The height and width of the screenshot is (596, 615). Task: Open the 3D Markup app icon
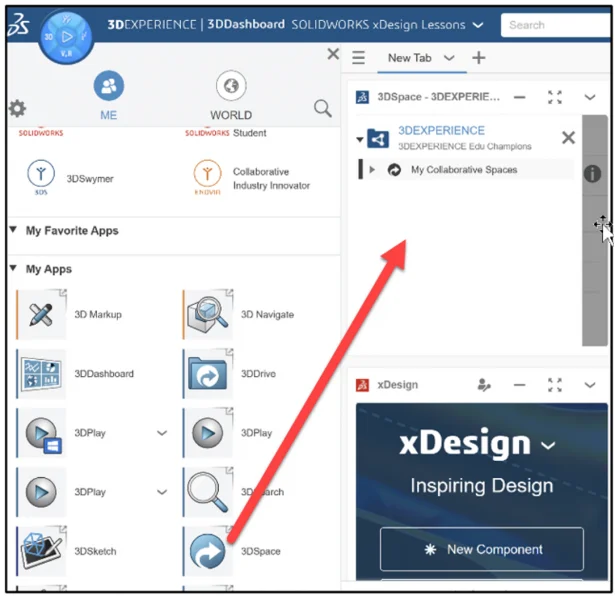coord(42,314)
